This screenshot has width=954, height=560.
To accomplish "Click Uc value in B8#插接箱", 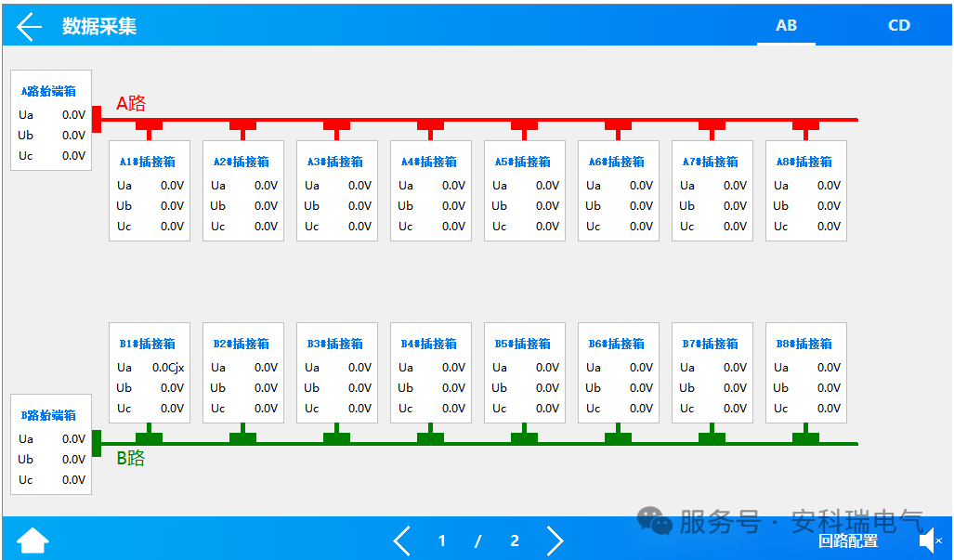I will click(x=829, y=408).
